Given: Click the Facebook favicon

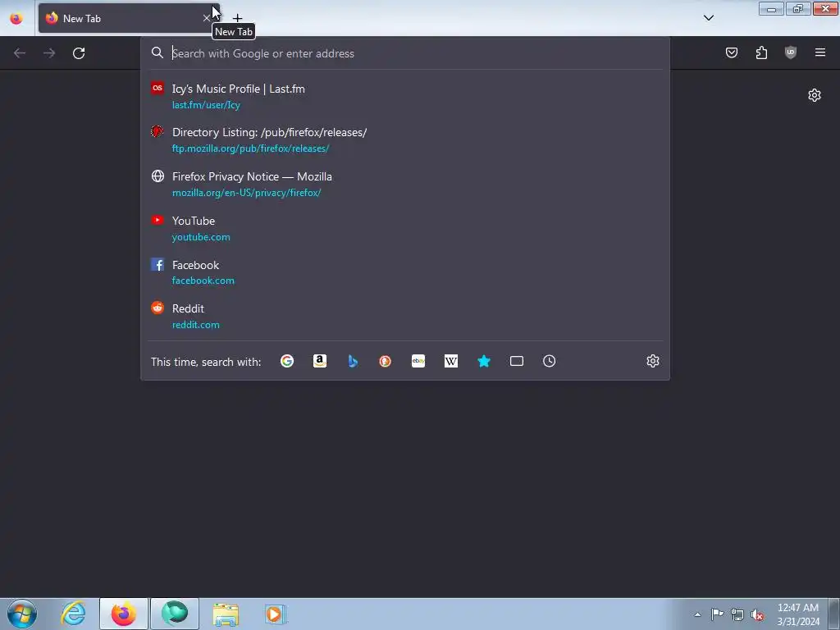Looking at the screenshot, I should coord(157,264).
